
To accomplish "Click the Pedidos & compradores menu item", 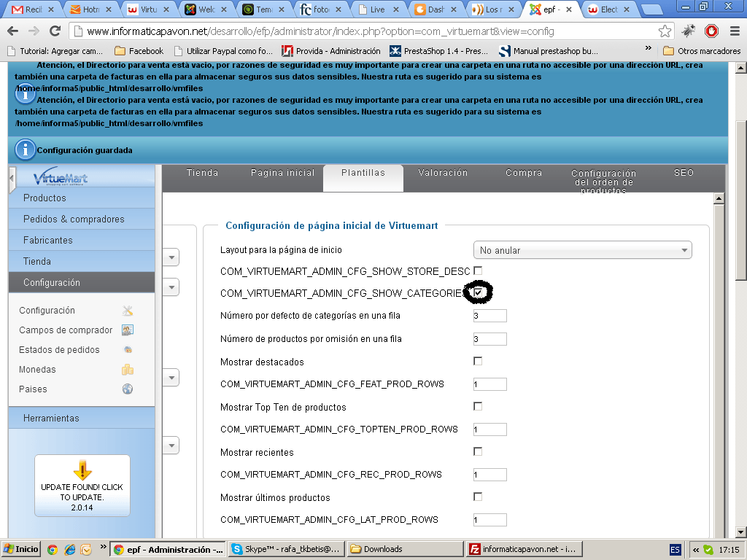I will 82,219.
